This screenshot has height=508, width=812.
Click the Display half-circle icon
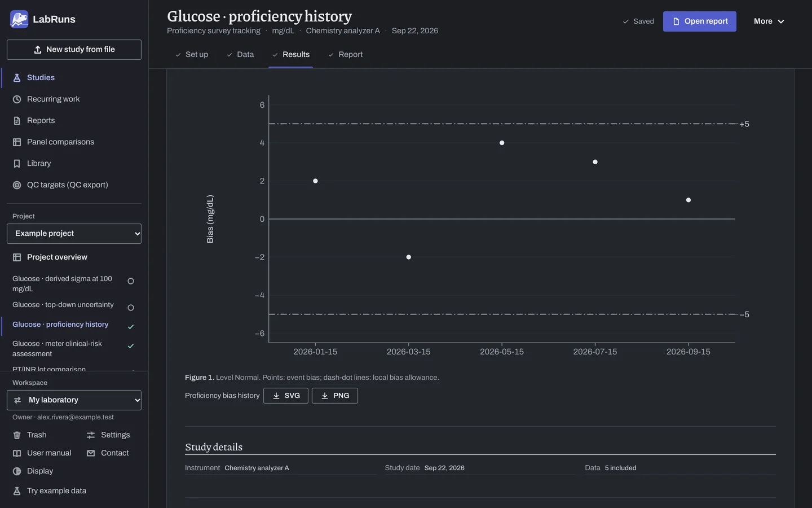pyautogui.click(x=17, y=471)
